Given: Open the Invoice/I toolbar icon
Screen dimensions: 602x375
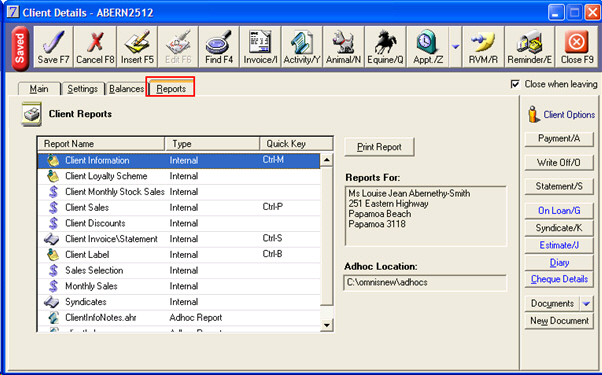Looking at the screenshot, I should [x=260, y=47].
